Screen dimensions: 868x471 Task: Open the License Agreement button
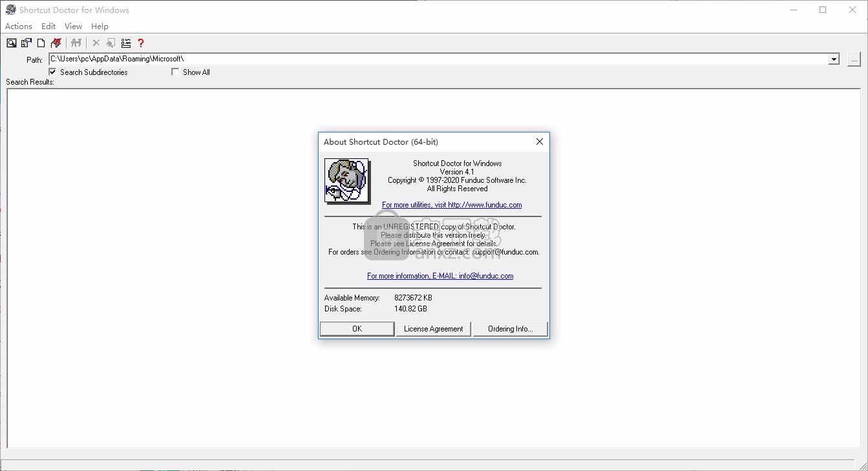pos(433,329)
